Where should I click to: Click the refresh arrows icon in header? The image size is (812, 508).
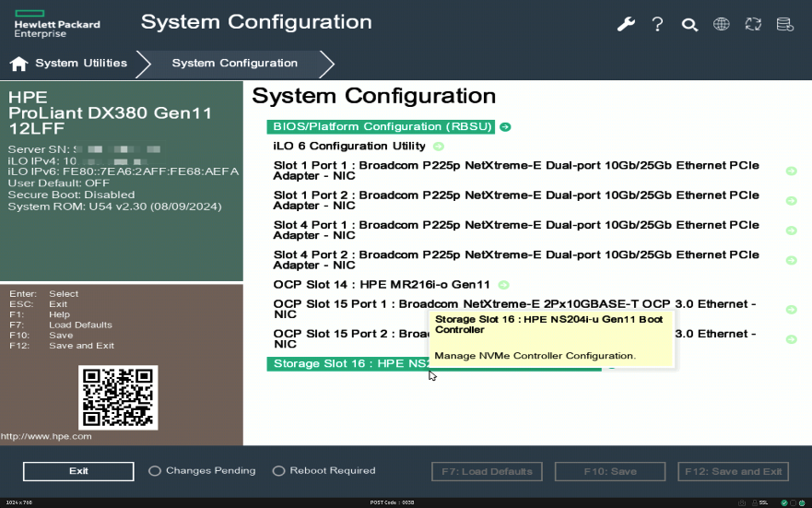click(x=753, y=24)
